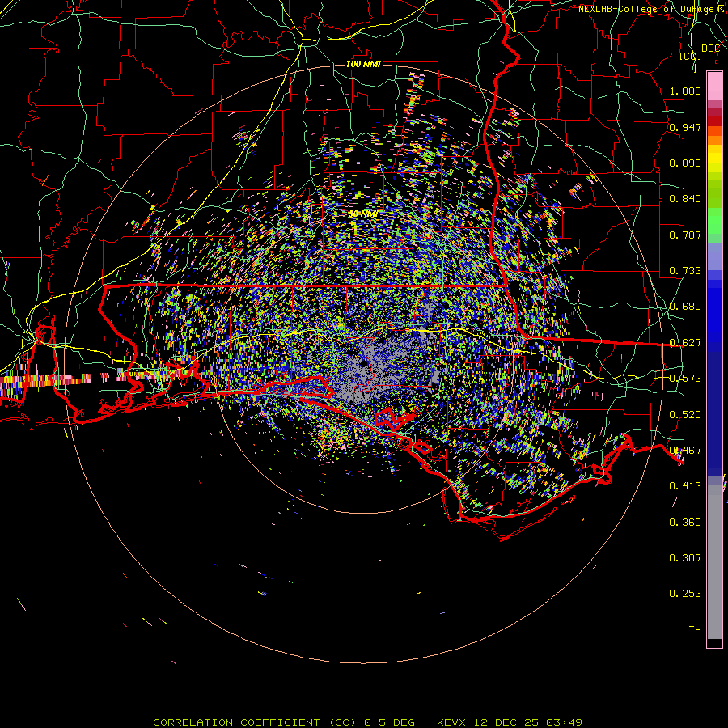Screen dimensions: 728x728
Task: Click the DCC label above the legend
Action: (x=710, y=49)
